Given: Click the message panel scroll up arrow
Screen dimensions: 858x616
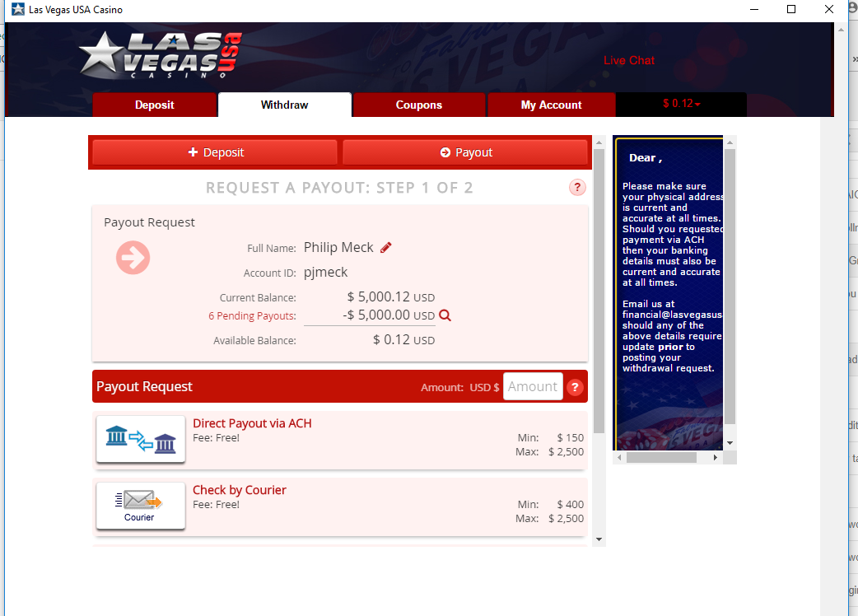Looking at the screenshot, I should (730, 142).
